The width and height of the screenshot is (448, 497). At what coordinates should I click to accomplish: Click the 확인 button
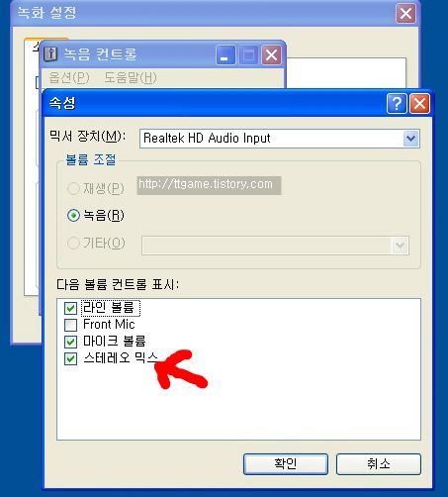click(286, 464)
